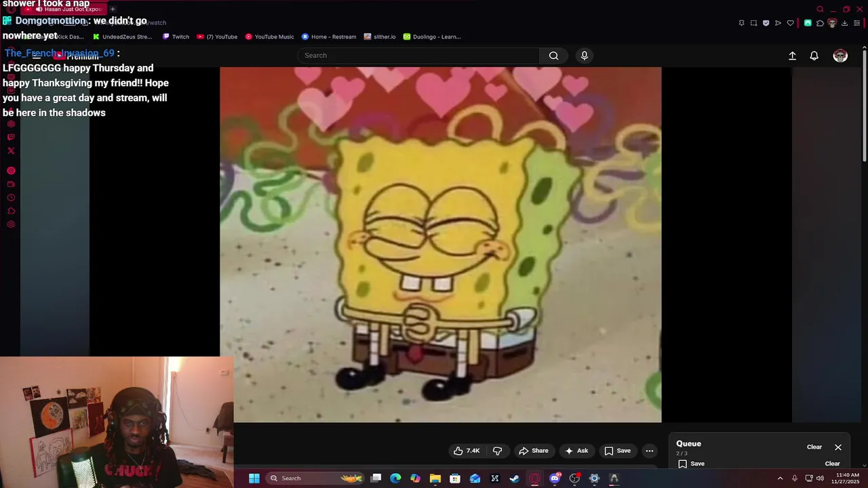Open the green extension icon in the toolbar
Screen dimensions: 868x488
click(808, 23)
